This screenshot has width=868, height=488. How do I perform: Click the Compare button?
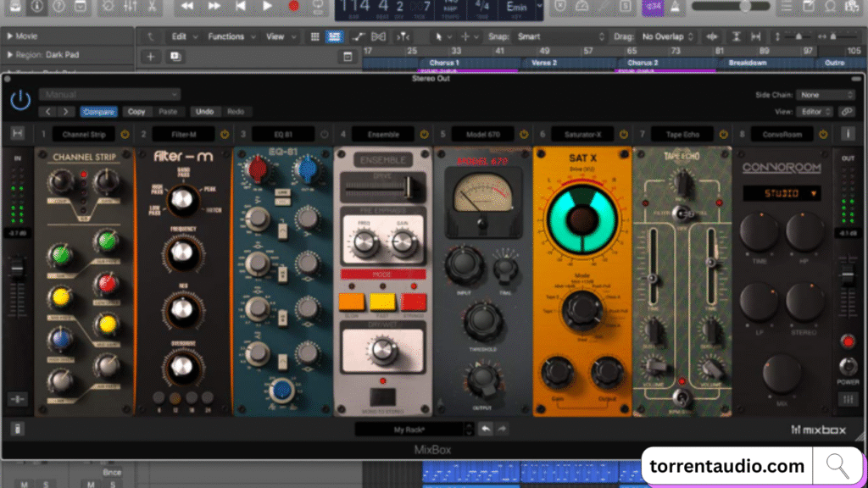98,112
